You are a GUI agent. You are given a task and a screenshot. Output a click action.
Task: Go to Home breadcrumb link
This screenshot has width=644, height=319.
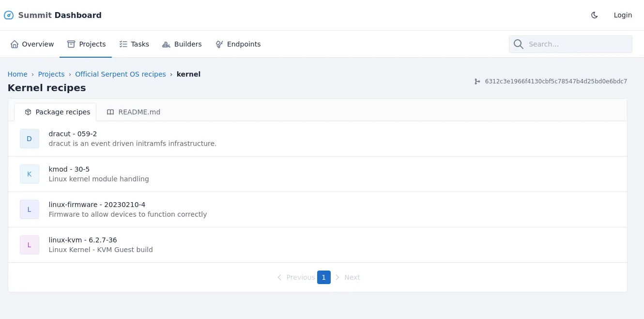(17, 74)
